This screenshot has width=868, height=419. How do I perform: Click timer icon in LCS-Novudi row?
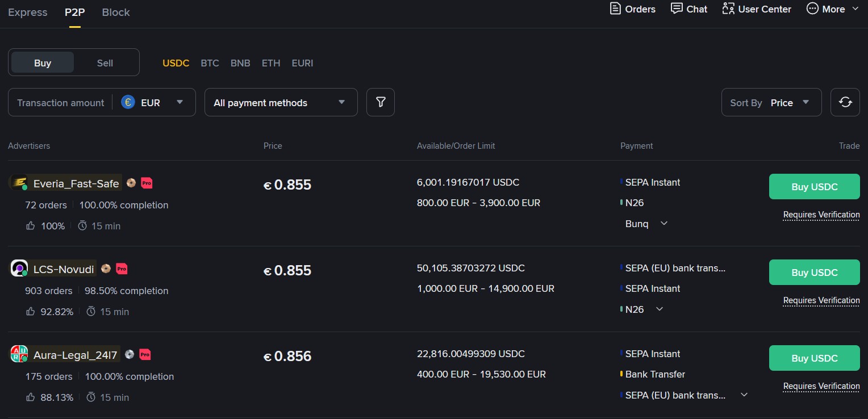click(91, 311)
